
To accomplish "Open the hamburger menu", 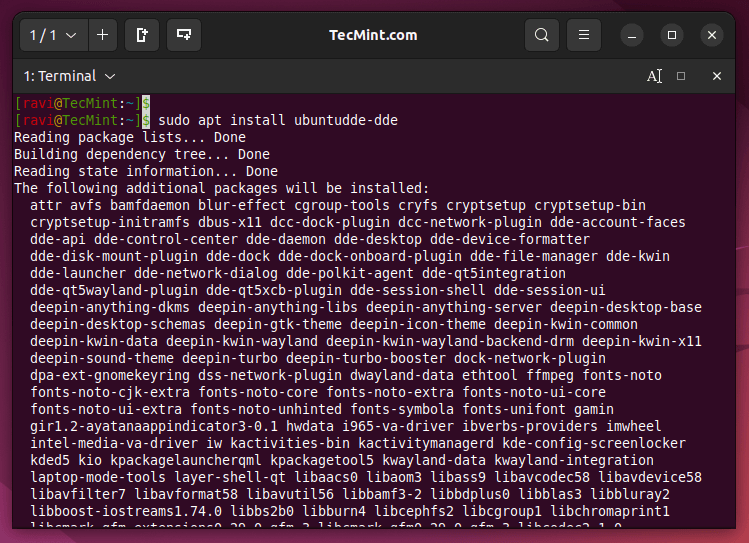I will (x=584, y=35).
